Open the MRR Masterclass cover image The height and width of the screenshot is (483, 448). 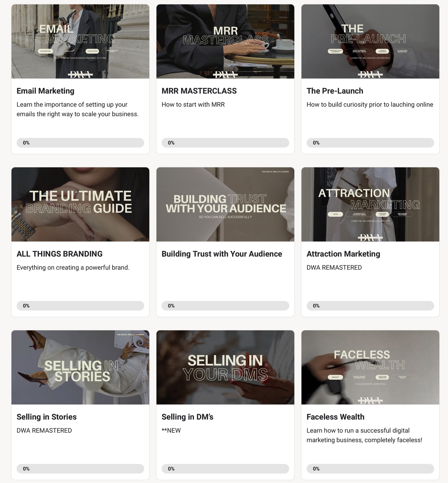[225, 41]
